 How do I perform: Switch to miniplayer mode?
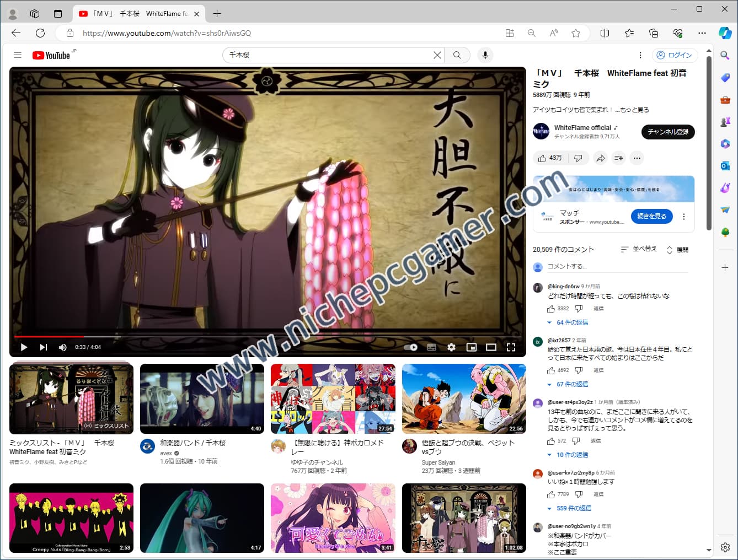coord(471,347)
